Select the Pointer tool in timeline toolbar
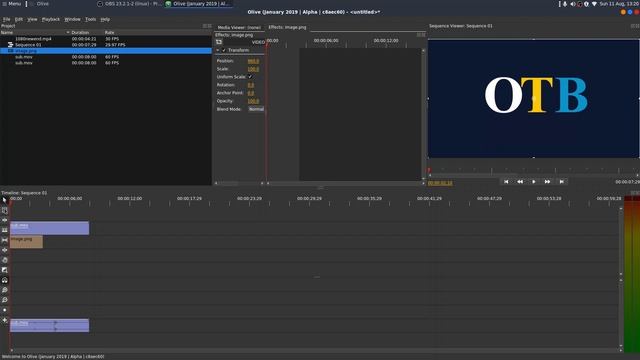Screen dimensions: 640x360 4,200
